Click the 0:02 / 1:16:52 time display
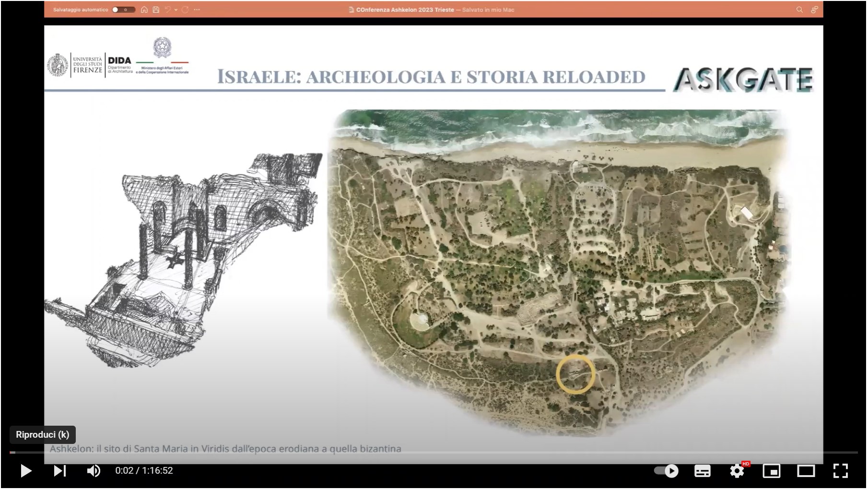The image size is (868, 490). (x=144, y=471)
